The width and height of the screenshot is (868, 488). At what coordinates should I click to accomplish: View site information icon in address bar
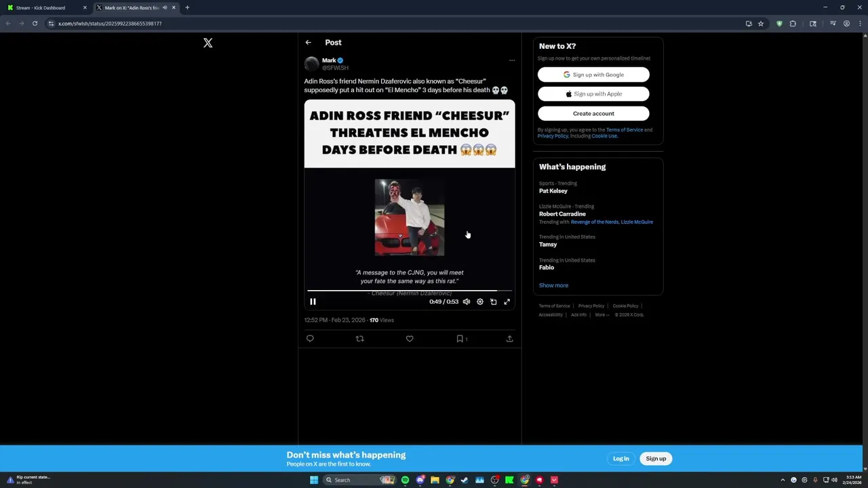point(51,24)
